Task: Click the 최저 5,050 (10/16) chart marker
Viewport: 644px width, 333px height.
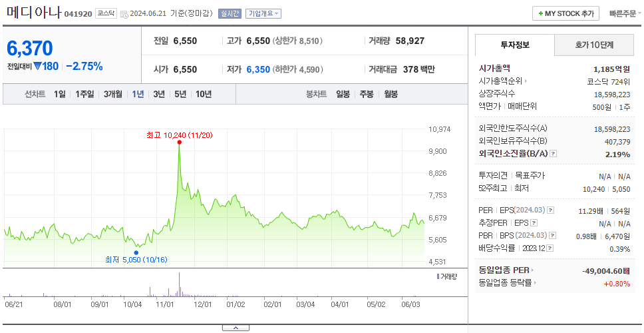Action: (x=136, y=253)
